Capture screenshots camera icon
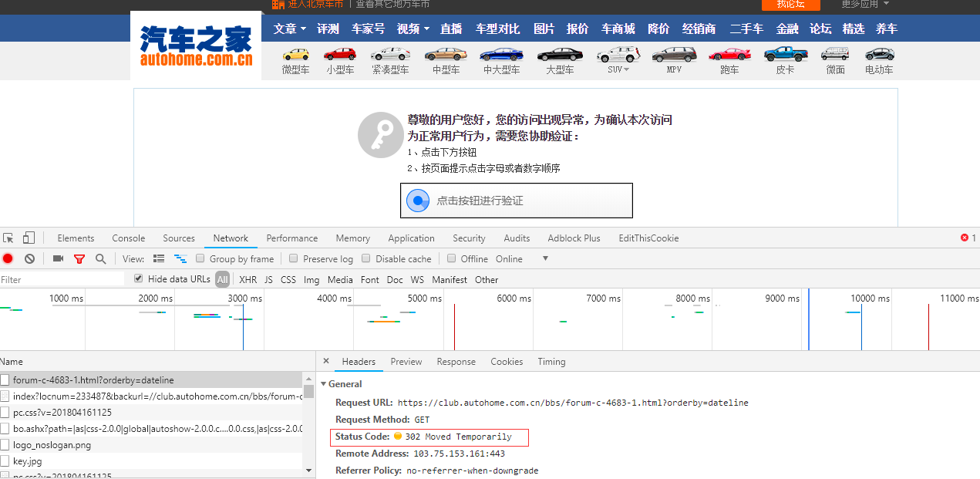980x479 pixels. point(58,259)
